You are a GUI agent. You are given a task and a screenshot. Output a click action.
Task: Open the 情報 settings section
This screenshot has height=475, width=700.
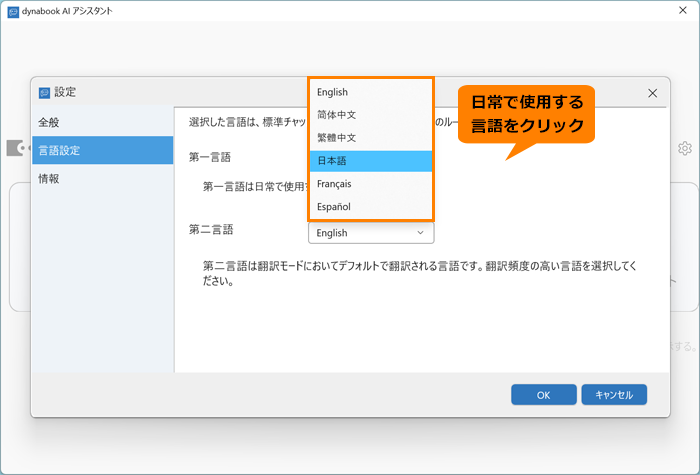(x=102, y=179)
